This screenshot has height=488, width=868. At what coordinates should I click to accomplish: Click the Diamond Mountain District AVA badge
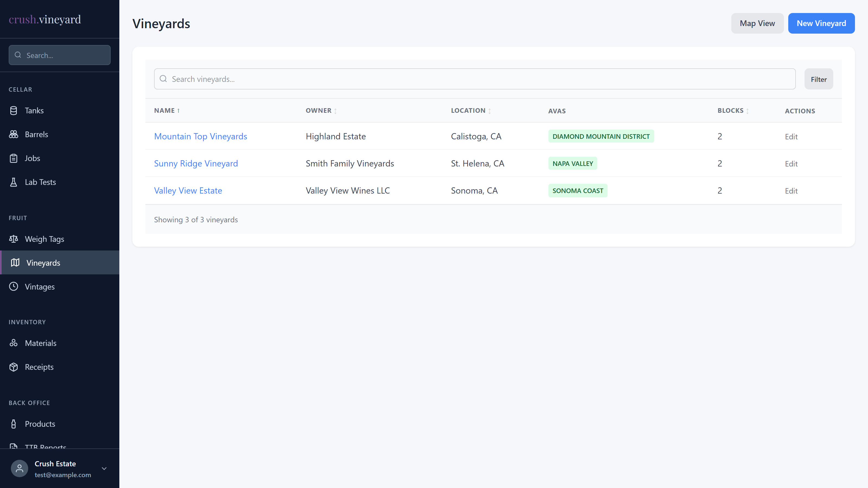[x=601, y=136]
